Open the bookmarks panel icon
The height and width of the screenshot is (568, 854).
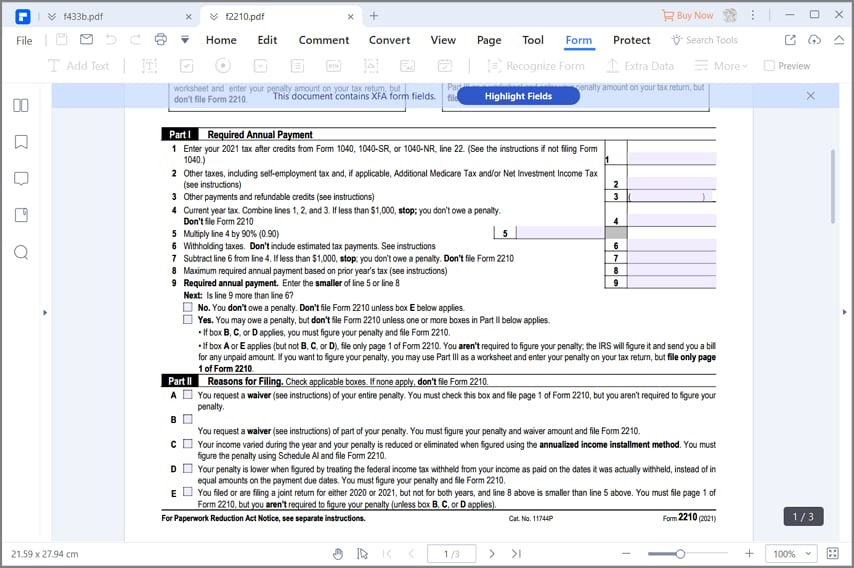[21, 142]
